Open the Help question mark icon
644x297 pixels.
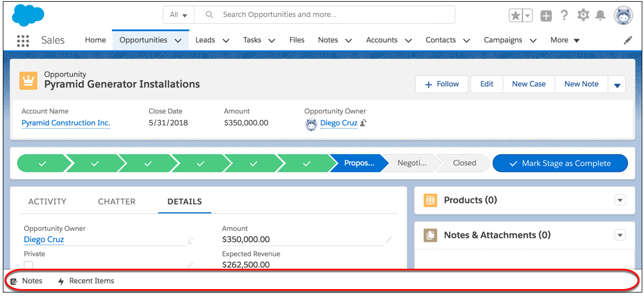coord(564,15)
